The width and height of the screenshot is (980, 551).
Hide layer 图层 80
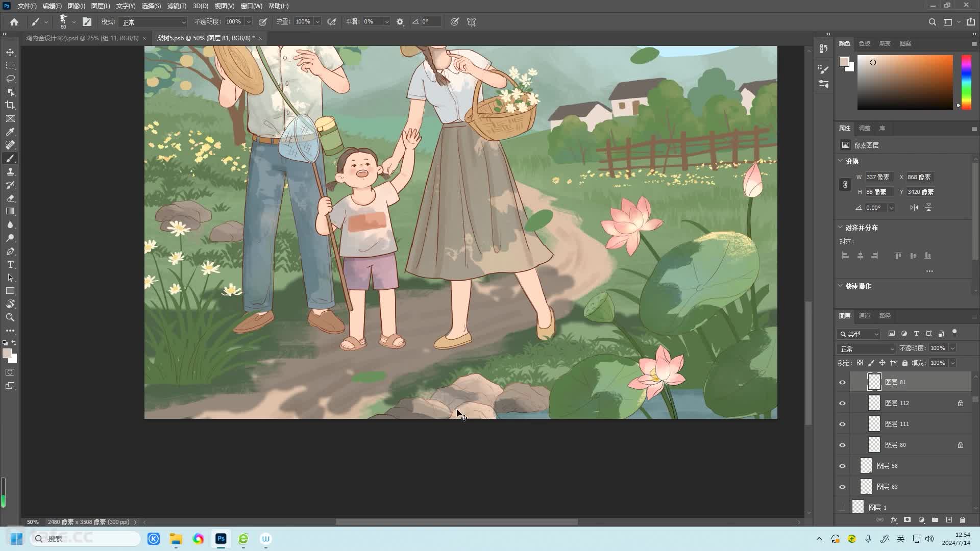(842, 445)
